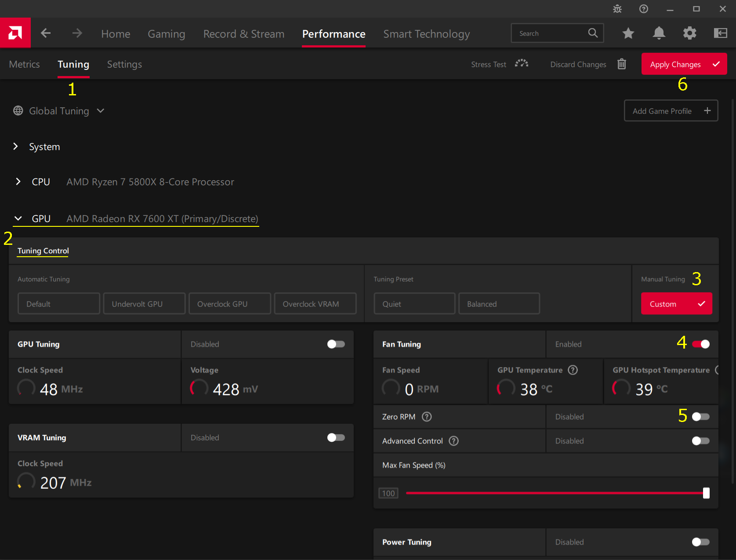Open the Global Tuning dropdown chevron
Screen dimensions: 736x560
point(101,111)
